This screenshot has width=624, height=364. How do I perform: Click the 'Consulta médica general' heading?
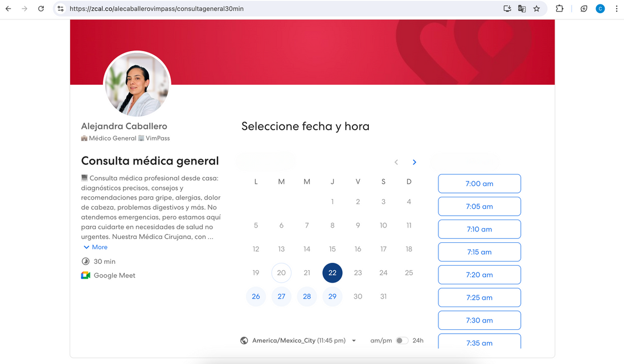pyautogui.click(x=150, y=161)
